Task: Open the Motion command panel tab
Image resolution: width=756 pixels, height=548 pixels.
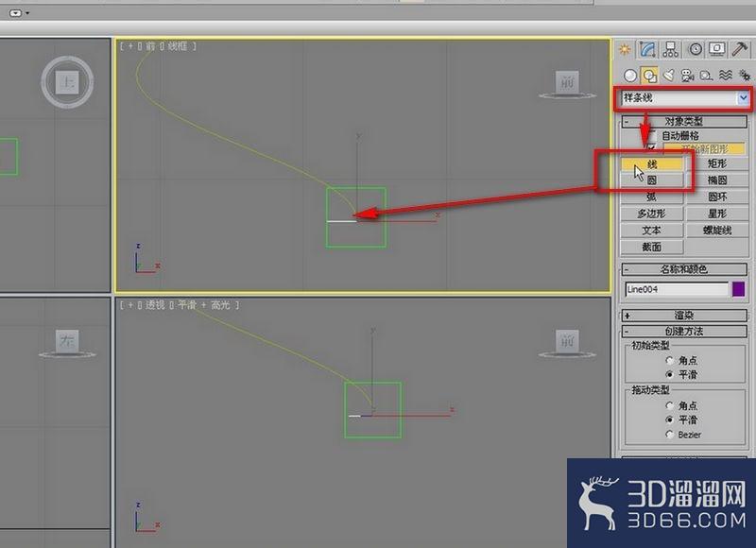Action: tap(695, 49)
